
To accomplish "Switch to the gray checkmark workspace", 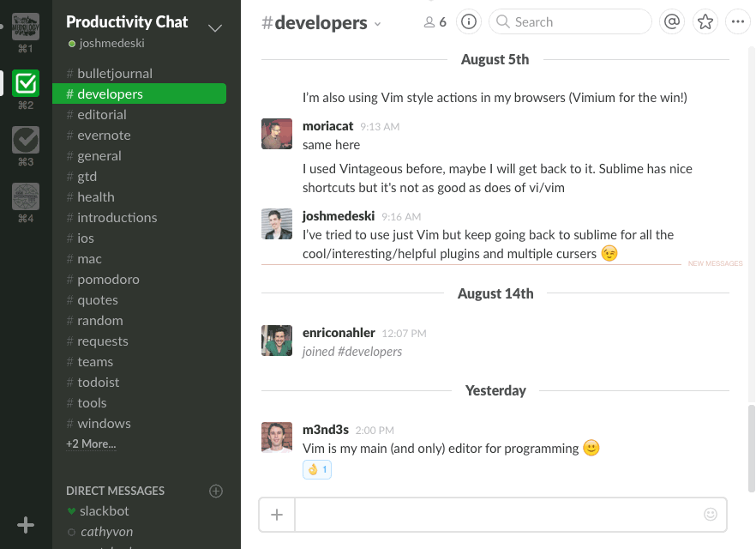I will (26, 140).
